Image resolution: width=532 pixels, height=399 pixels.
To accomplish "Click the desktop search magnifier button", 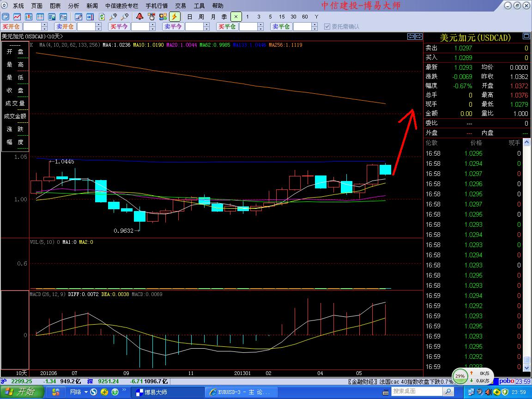I will (448, 392).
